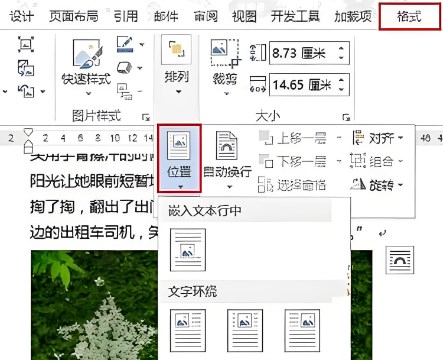Click the reset picture icon
Image resolution: width=443 pixels, height=360 pixels.
[x=26, y=91]
